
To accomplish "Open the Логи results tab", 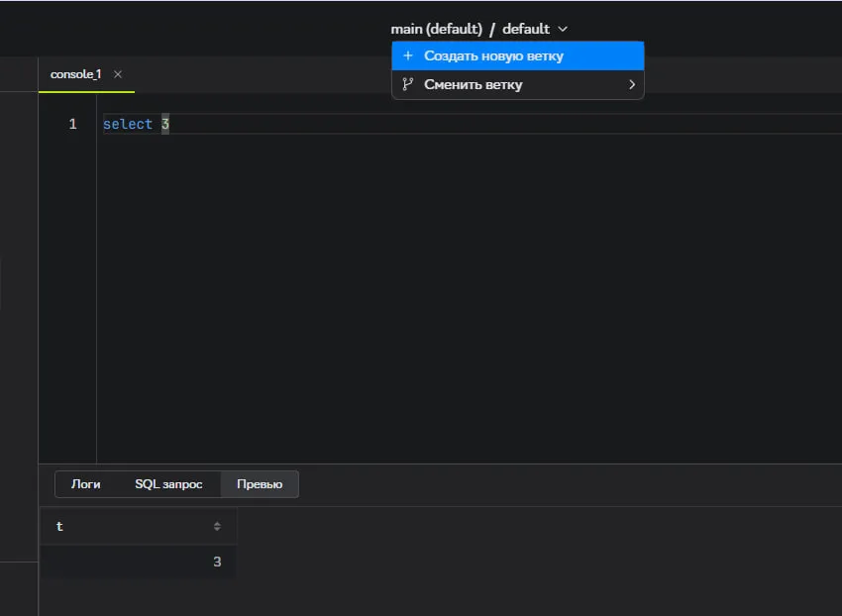I will coord(85,484).
